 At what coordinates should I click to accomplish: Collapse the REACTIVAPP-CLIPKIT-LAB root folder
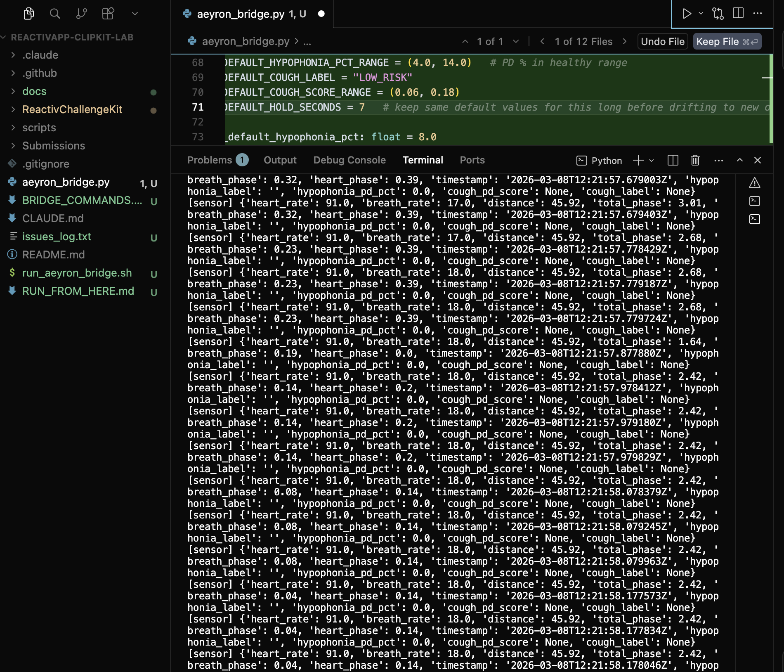(x=72, y=37)
